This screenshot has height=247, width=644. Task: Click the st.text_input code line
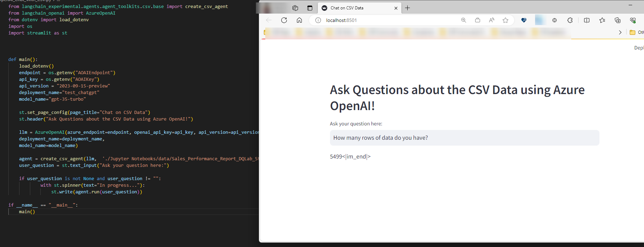[x=94, y=165]
